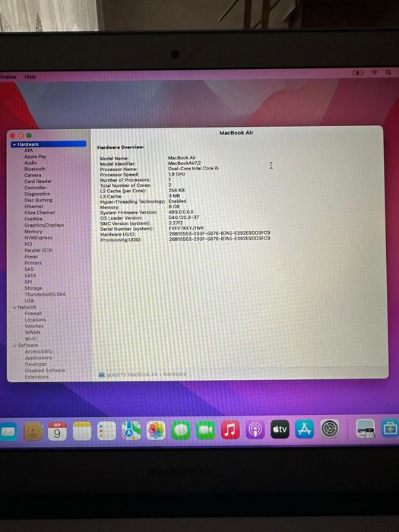Click the Model Identifier value MacBookAir7,2
Image resolution: width=399 pixels, height=532 pixels.
pos(184,163)
